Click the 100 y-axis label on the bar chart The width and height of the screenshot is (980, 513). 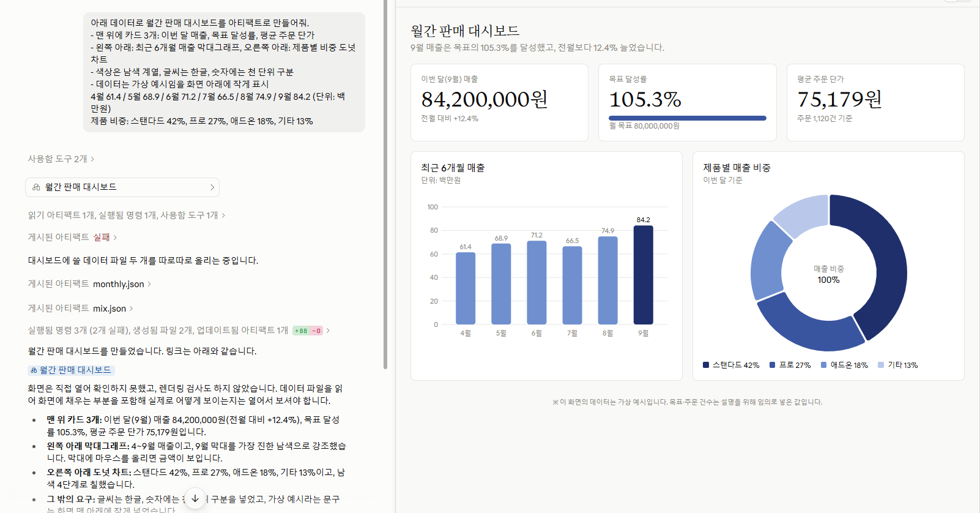pyautogui.click(x=432, y=207)
